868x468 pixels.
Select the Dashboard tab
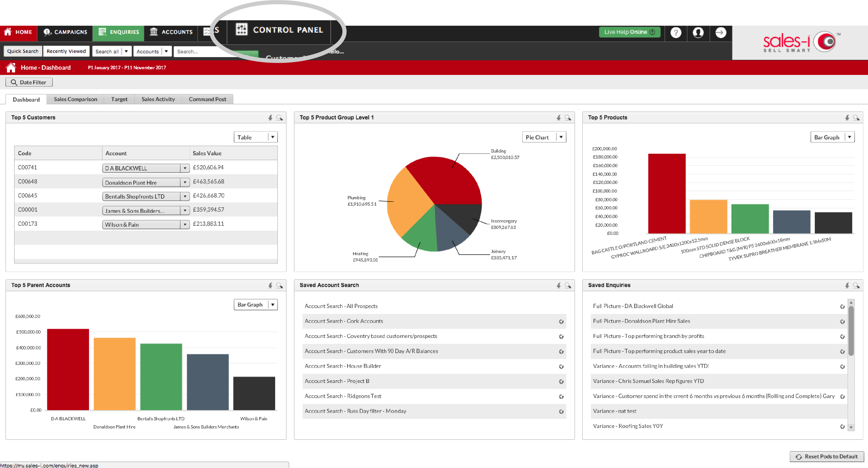pos(26,99)
